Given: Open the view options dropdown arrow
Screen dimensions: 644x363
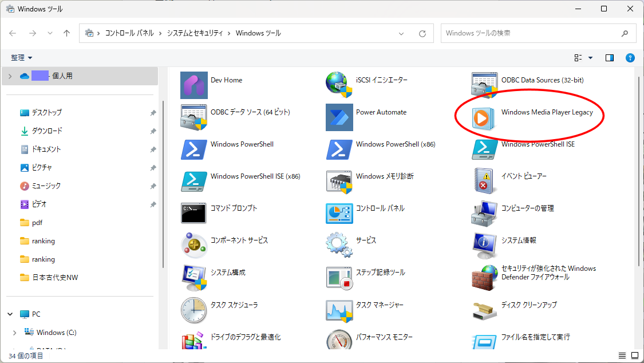Looking at the screenshot, I should (x=591, y=58).
